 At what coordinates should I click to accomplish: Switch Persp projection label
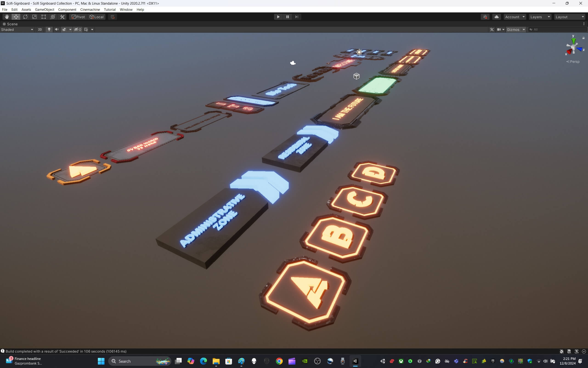coord(573,62)
